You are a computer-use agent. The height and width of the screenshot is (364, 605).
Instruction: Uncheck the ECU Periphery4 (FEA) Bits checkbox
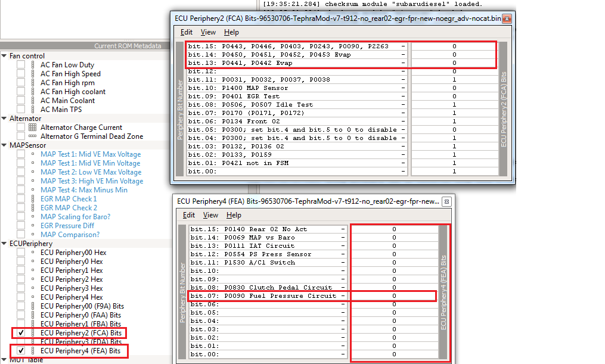coord(21,351)
